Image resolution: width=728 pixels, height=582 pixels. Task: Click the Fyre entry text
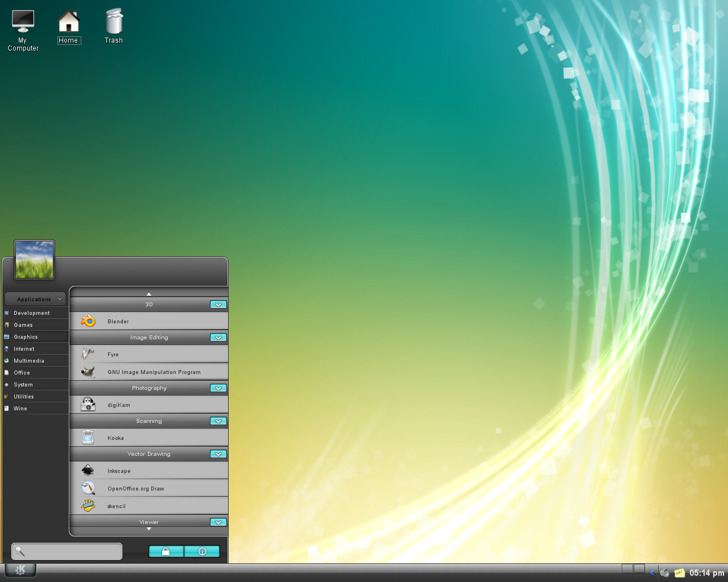point(113,355)
